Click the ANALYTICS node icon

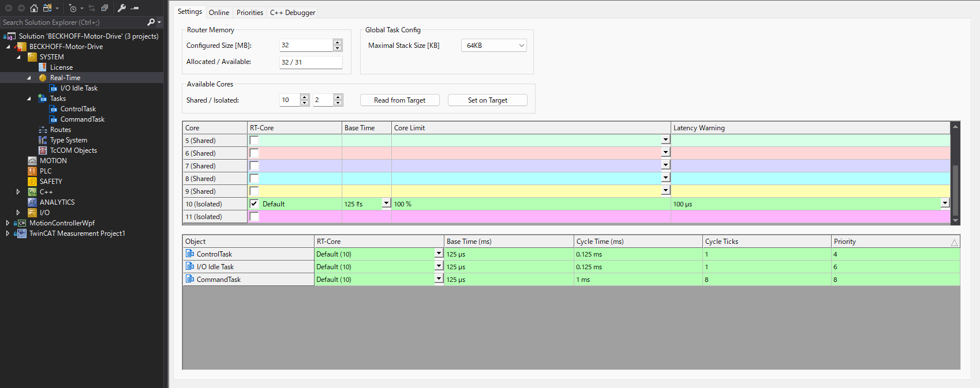[32, 202]
